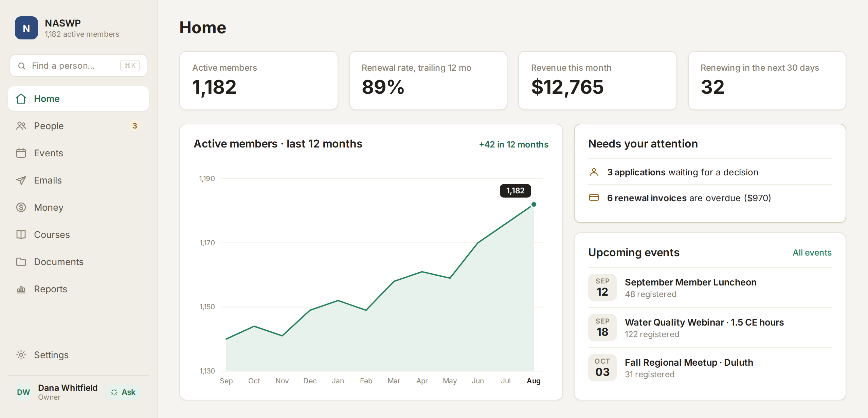
Task: Click the ⌘K shortcut badge
Action: [x=130, y=66]
